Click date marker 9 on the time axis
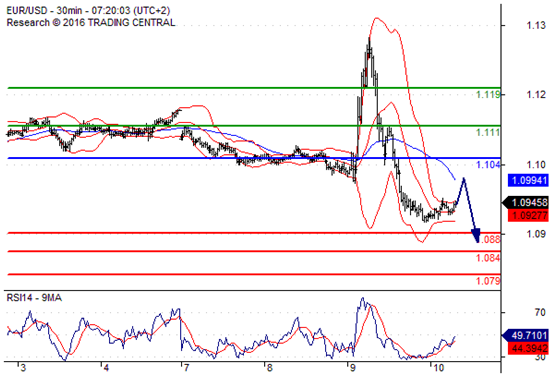Image resolution: width=557 pixels, height=377 pixels. (352, 367)
